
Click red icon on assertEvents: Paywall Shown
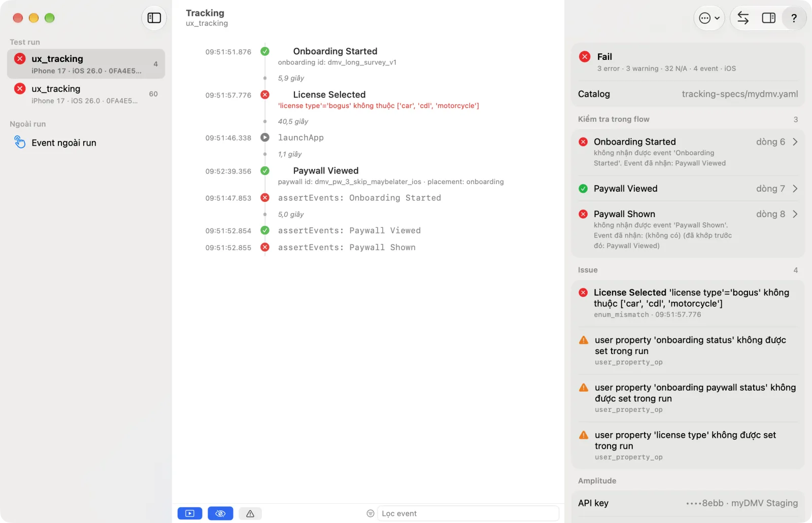(x=265, y=248)
